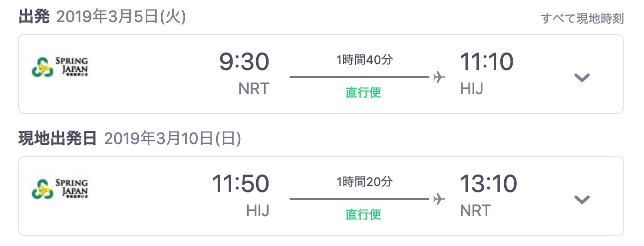Select the 11:50 departure time
The image size is (644, 246).
coord(241,184)
